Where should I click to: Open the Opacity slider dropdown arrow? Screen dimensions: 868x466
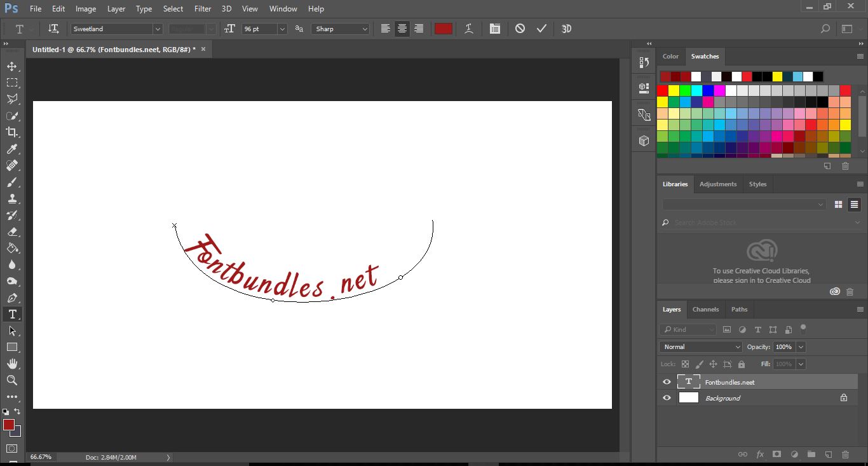click(x=801, y=347)
